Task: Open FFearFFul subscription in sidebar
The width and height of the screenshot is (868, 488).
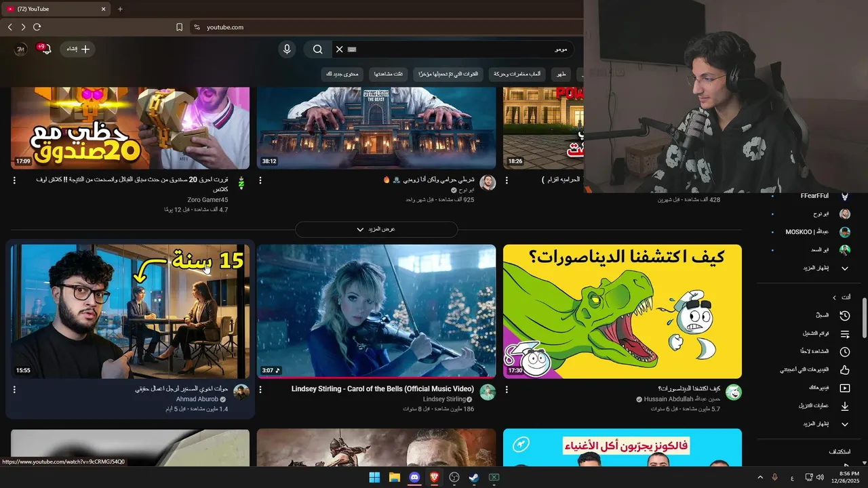Action: [x=810, y=196]
